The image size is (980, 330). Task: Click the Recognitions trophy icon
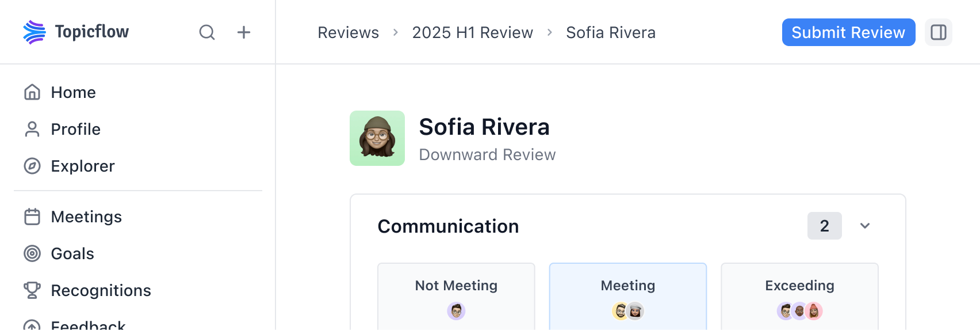(32, 290)
